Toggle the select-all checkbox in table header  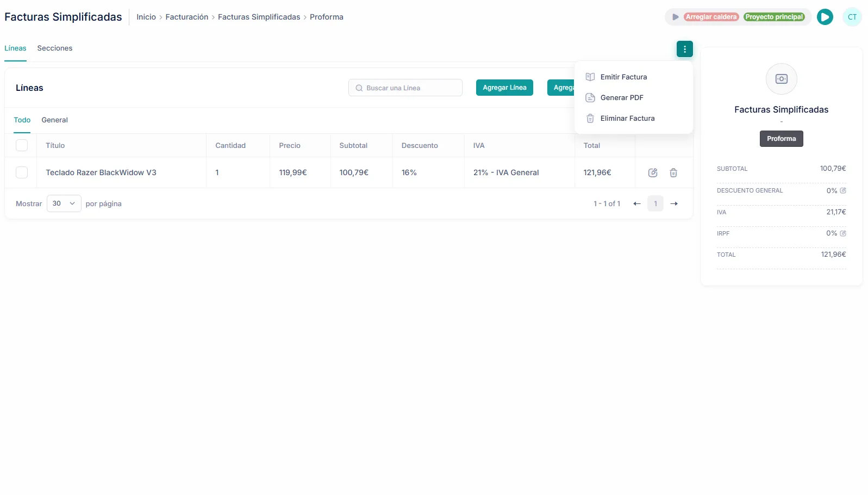(22, 145)
